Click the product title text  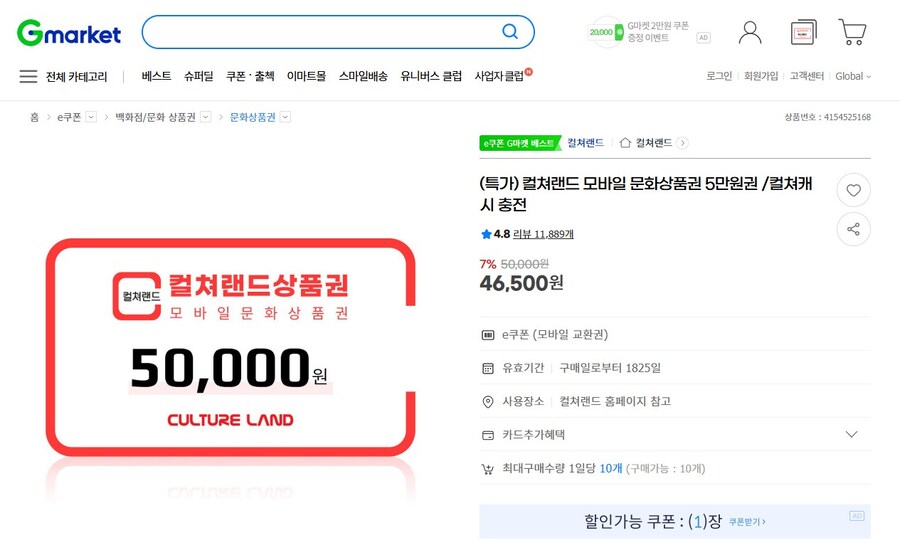click(x=646, y=194)
